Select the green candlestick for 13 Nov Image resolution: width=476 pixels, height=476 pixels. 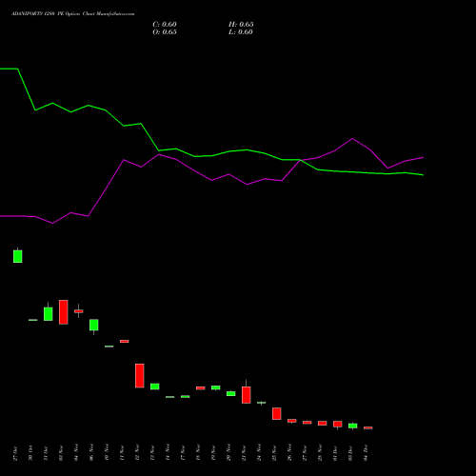click(x=155, y=387)
